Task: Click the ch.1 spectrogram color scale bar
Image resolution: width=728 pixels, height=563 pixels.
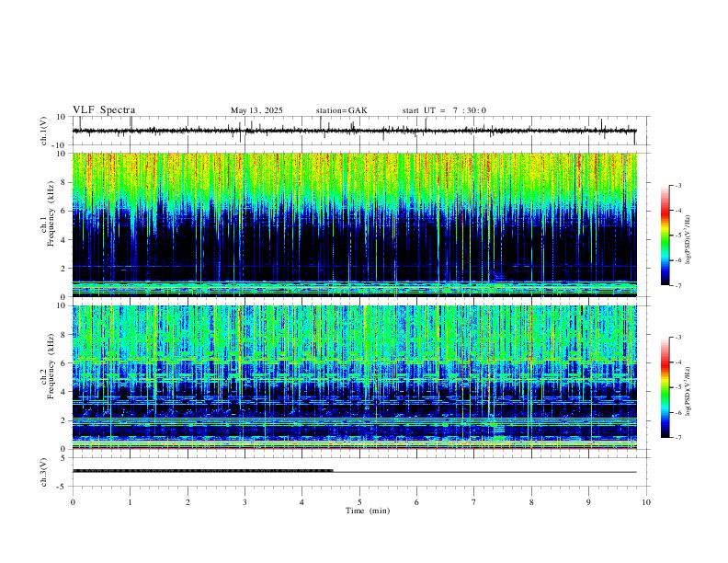Action: (x=665, y=236)
